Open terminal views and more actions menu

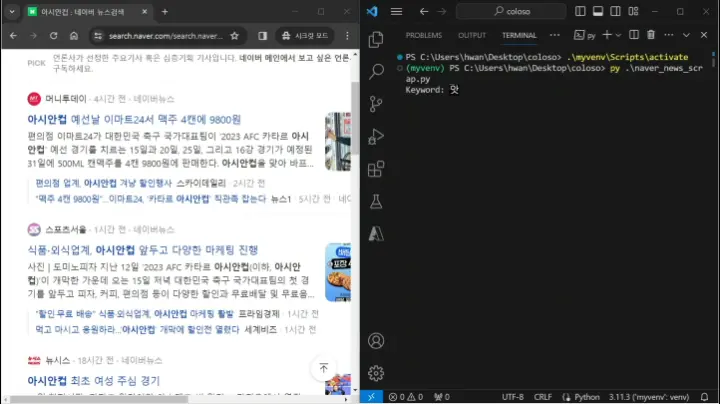[x=669, y=35]
